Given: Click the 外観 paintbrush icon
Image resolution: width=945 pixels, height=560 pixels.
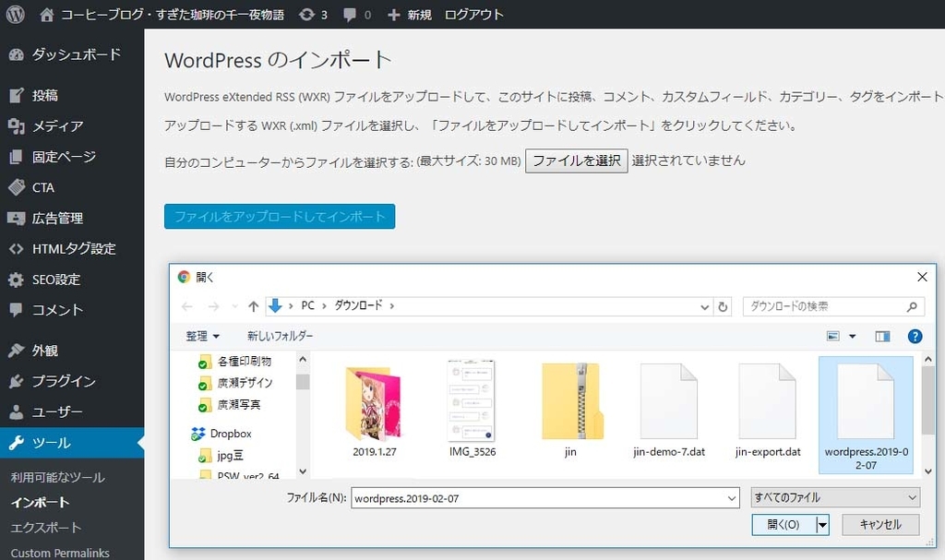Looking at the screenshot, I should tap(17, 351).
